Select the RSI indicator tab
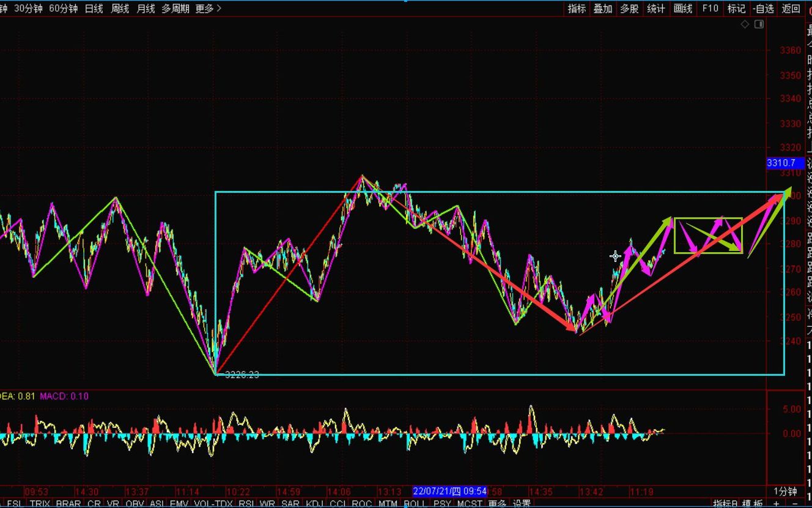 (246, 504)
